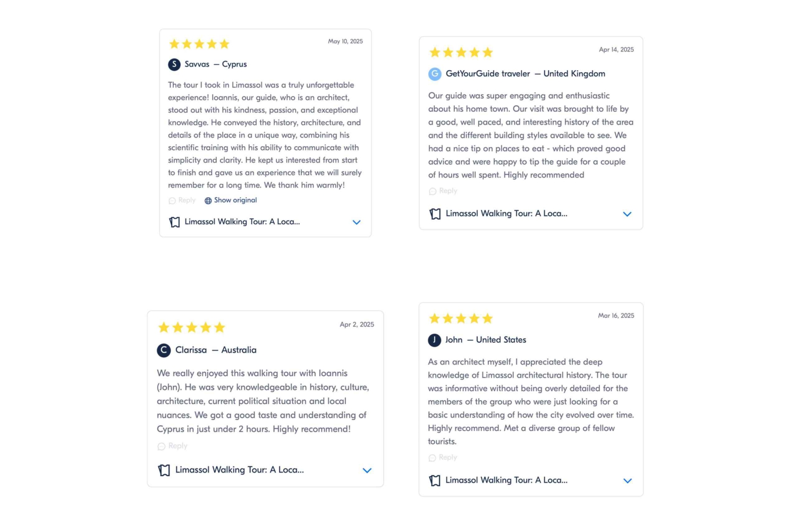Screen dimensions: 797x532
Task: Expand the tour chevron in John's review
Action: coord(628,480)
